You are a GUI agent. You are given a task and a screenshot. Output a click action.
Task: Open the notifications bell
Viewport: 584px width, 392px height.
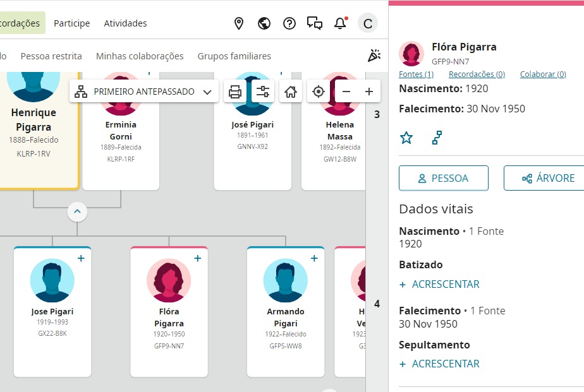point(340,23)
